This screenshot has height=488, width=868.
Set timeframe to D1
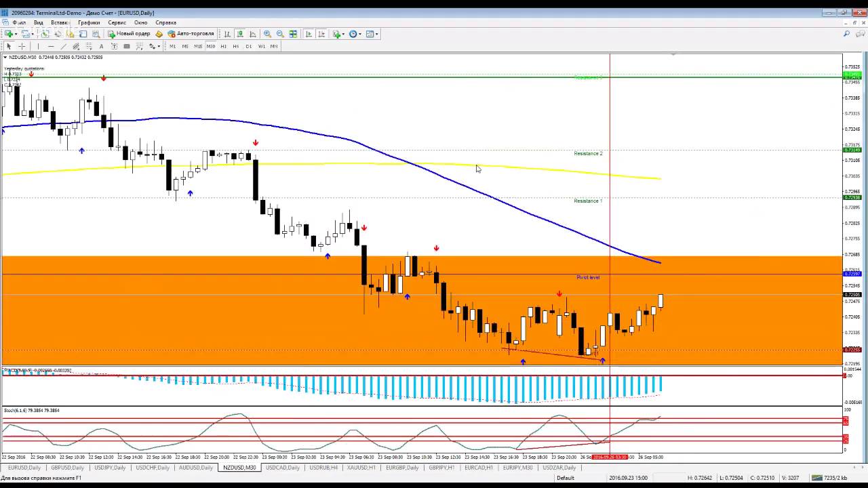pos(249,46)
